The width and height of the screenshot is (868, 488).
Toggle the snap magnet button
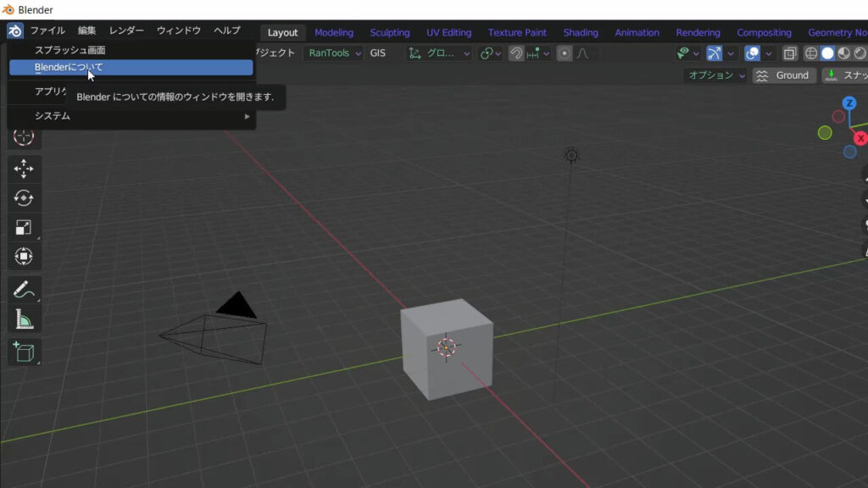(516, 53)
